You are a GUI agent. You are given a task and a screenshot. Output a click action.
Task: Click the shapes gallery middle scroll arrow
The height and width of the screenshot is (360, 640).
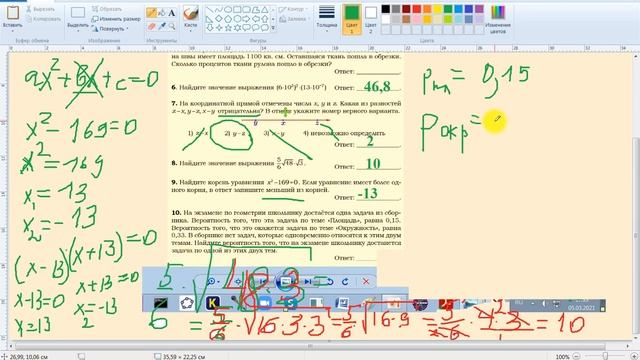[273, 19]
